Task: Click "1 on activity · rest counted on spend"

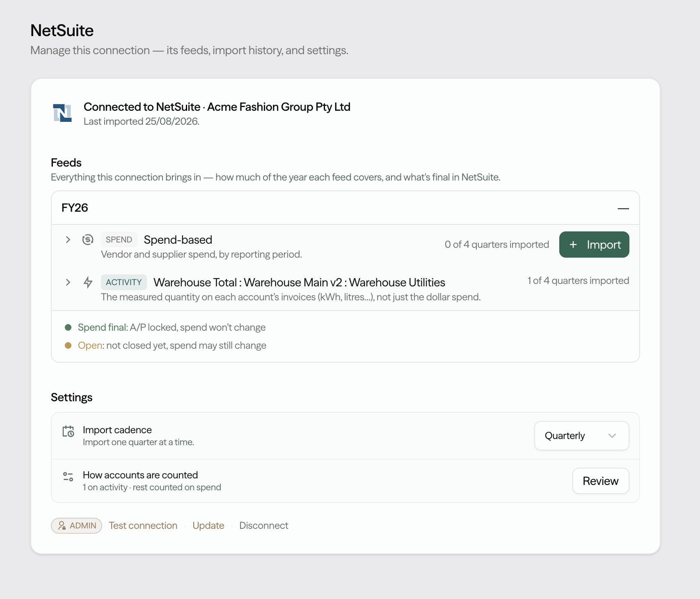Action: pyautogui.click(x=152, y=487)
